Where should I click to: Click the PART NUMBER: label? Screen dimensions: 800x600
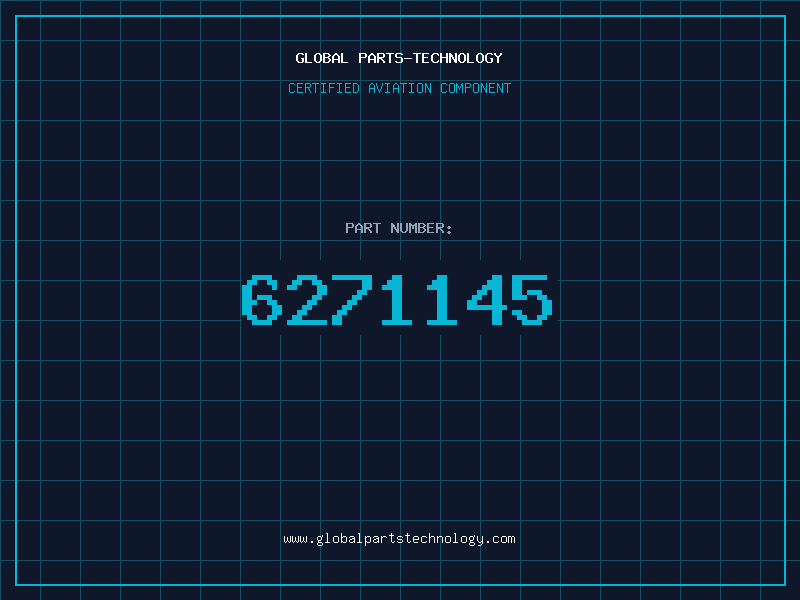[x=399, y=228]
